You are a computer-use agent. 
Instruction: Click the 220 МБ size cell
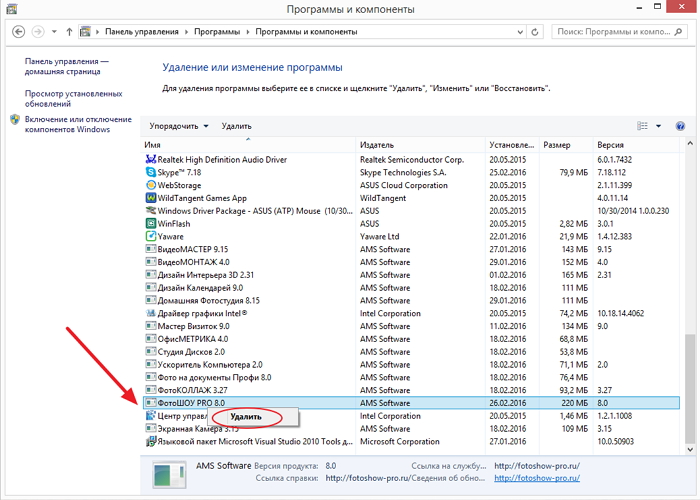point(575,403)
